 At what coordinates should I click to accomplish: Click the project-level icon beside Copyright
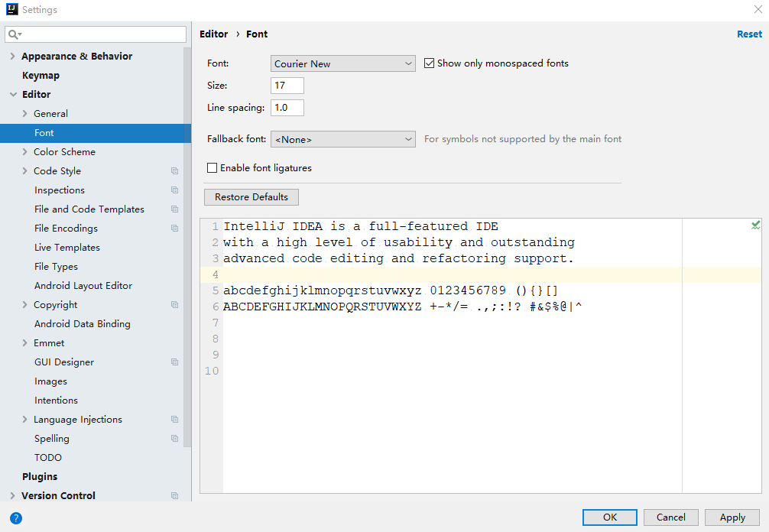tap(174, 305)
